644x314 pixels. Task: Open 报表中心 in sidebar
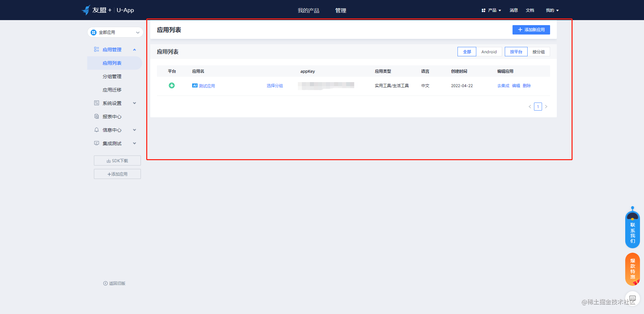pos(112,117)
